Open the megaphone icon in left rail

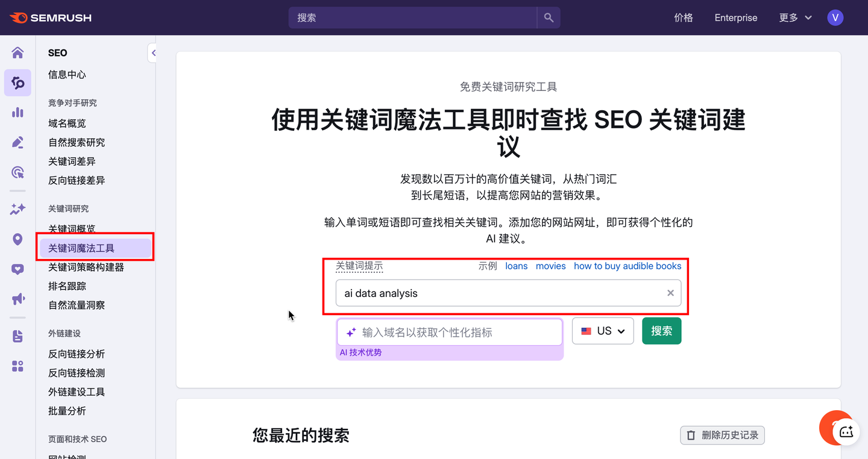17,299
